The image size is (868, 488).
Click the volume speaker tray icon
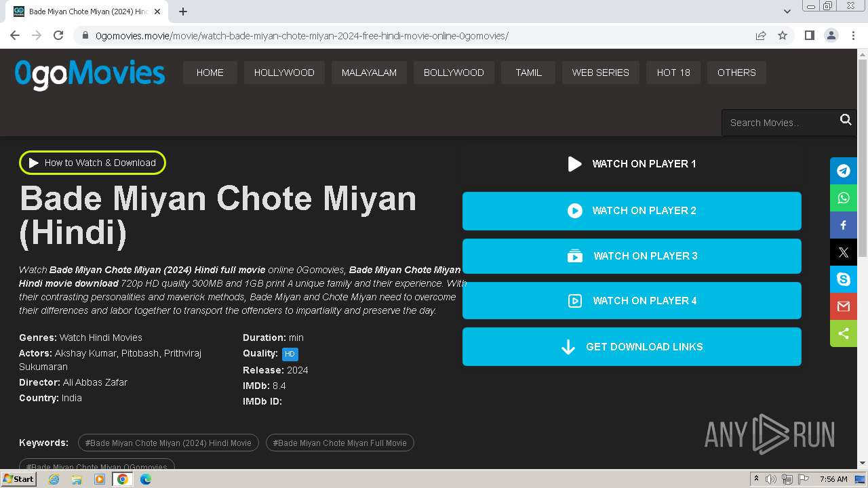coord(771,479)
